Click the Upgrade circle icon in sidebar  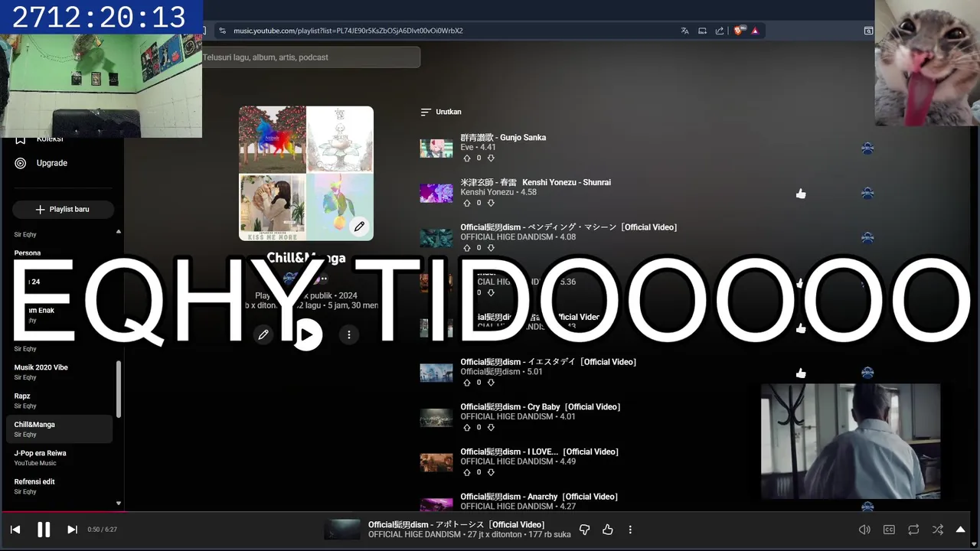click(x=21, y=163)
